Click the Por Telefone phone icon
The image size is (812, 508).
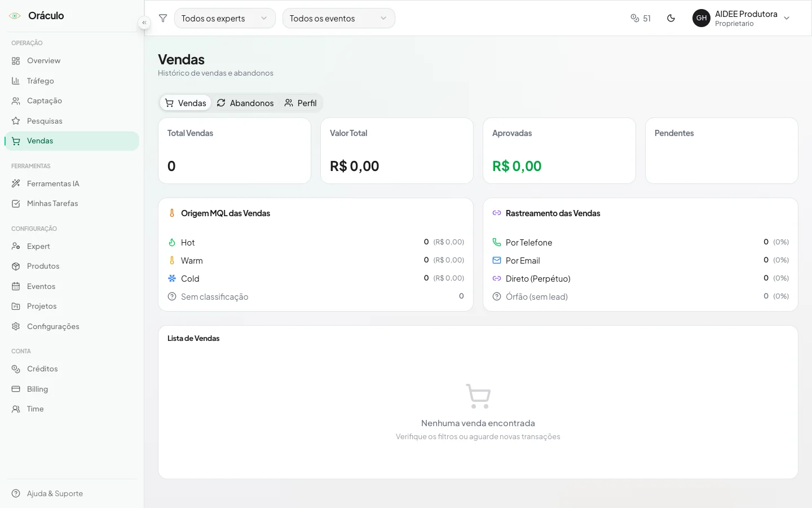pos(497,242)
